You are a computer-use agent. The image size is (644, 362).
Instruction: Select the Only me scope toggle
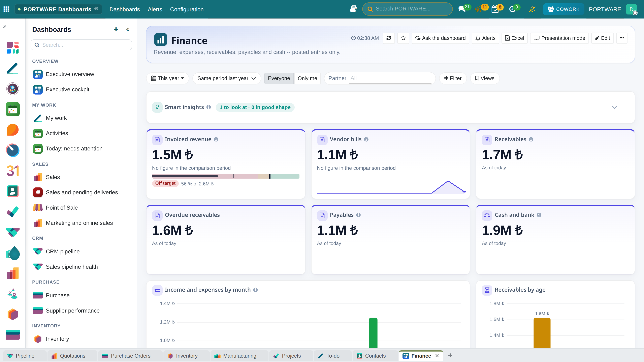point(307,78)
